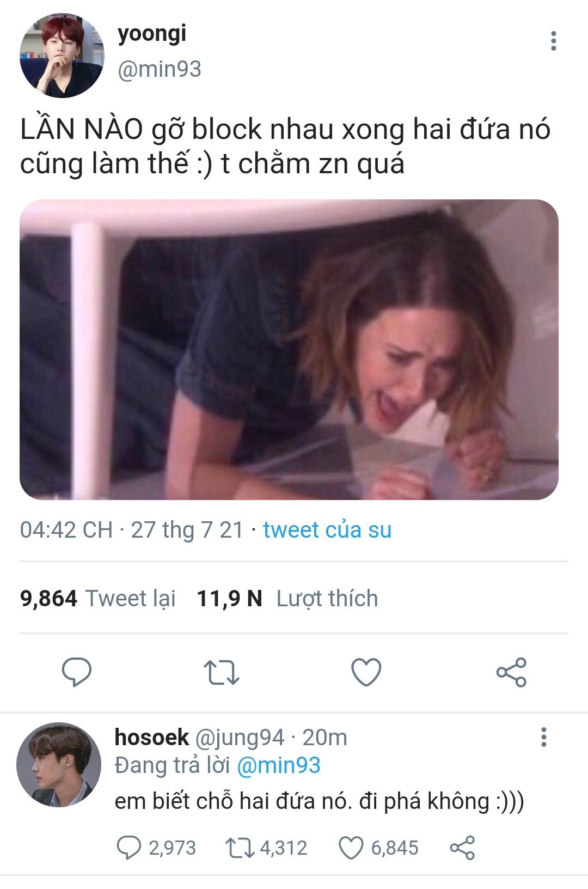Screen dimensions: 588x889
Task: Tap the hosoek display name
Action: pos(151,737)
